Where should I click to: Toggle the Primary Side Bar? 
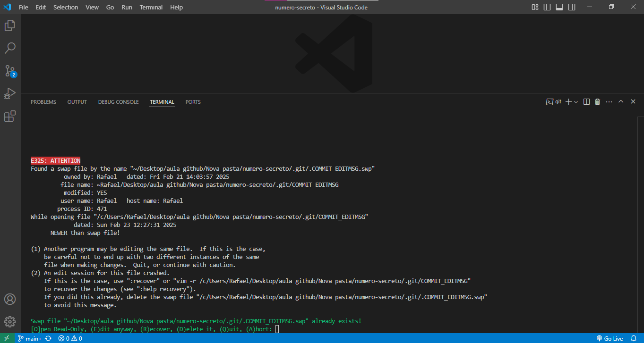click(x=547, y=7)
